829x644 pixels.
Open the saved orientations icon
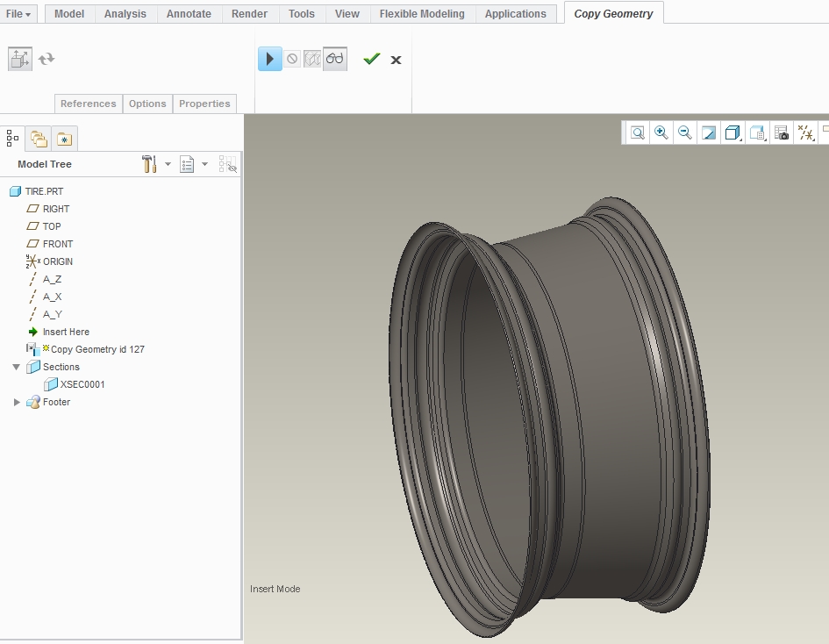point(757,132)
